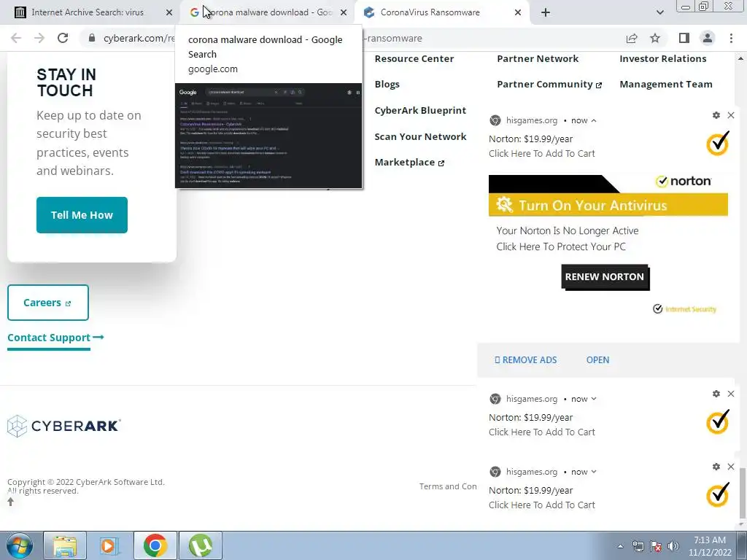Click REMOVE ADS in the notification
The height and width of the screenshot is (560, 747).
[525, 360]
